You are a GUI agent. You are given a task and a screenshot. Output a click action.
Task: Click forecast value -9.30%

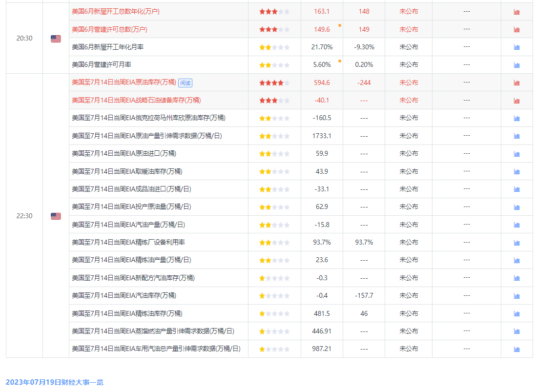pos(364,47)
